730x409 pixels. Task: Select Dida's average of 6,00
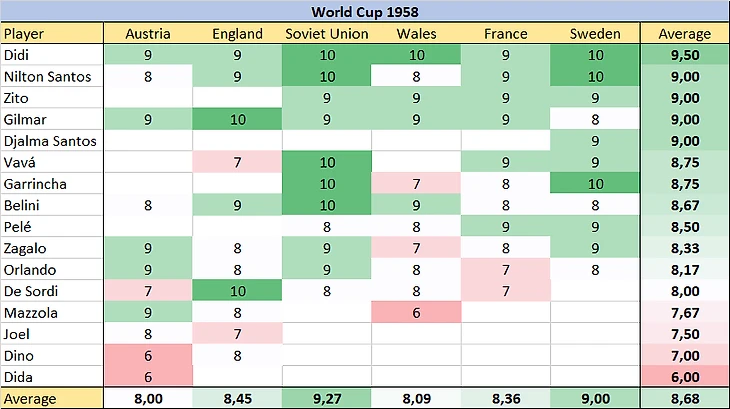tap(684, 377)
